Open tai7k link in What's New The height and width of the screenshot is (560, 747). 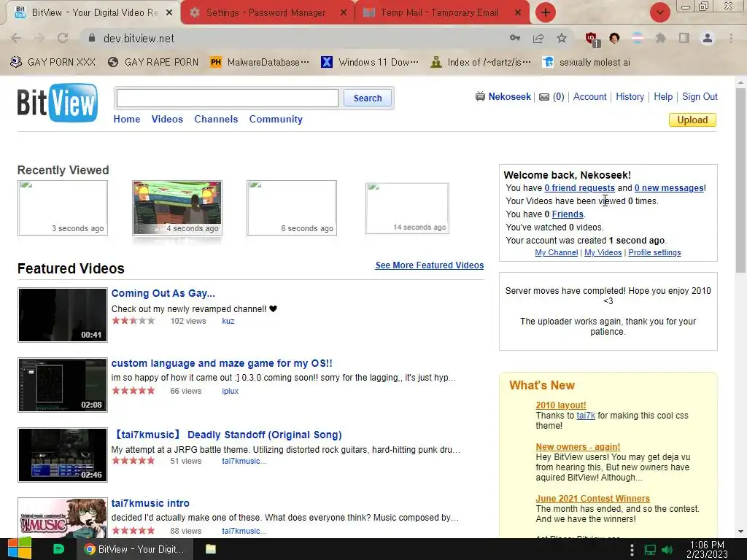click(x=586, y=416)
